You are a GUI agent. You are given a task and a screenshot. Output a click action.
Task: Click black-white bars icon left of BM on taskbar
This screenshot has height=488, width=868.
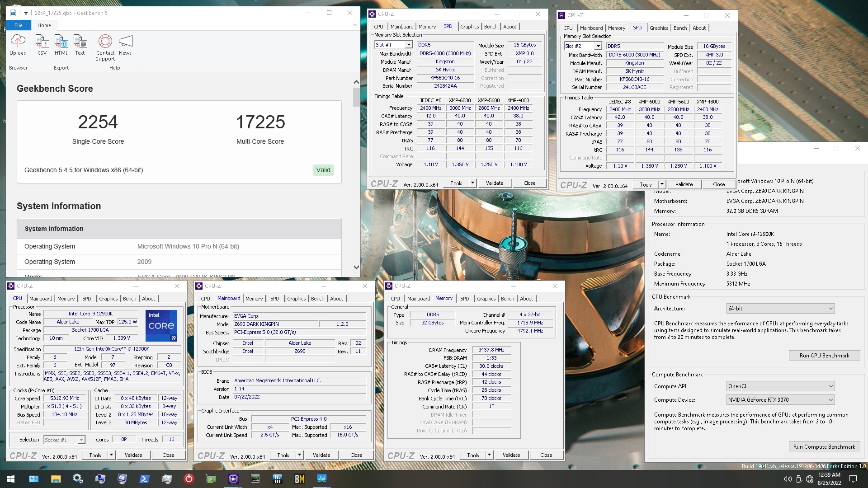click(x=278, y=479)
